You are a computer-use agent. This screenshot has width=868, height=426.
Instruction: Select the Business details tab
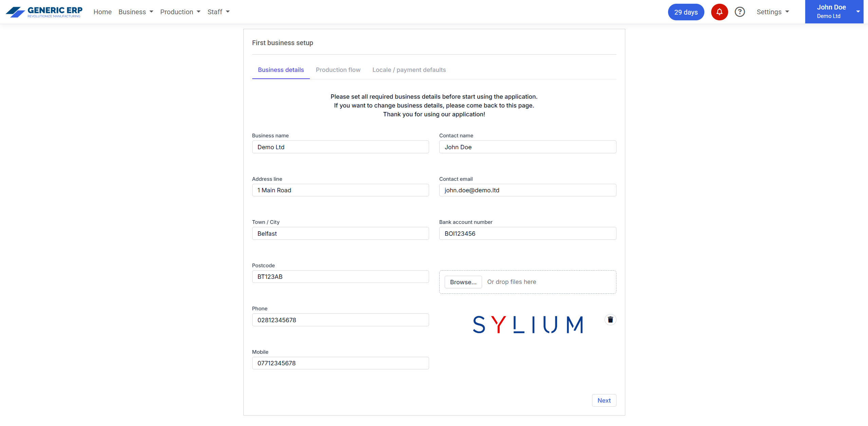point(281,70)
